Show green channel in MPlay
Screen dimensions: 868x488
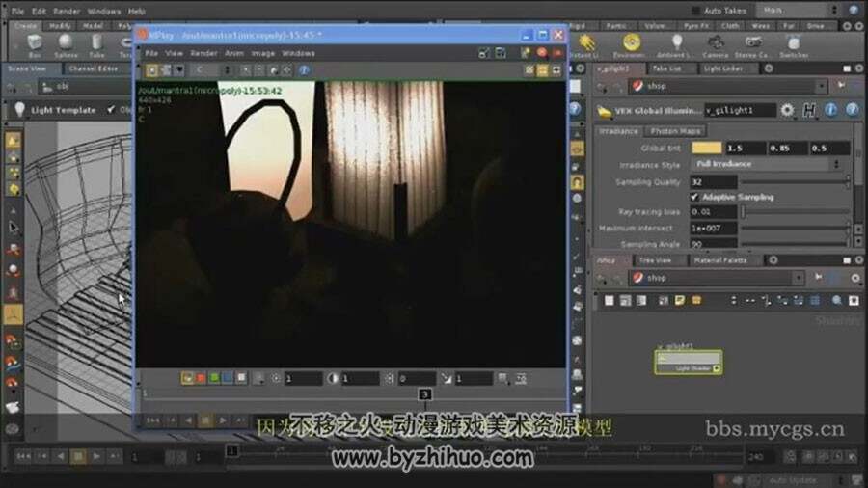[x=214, y=378]
